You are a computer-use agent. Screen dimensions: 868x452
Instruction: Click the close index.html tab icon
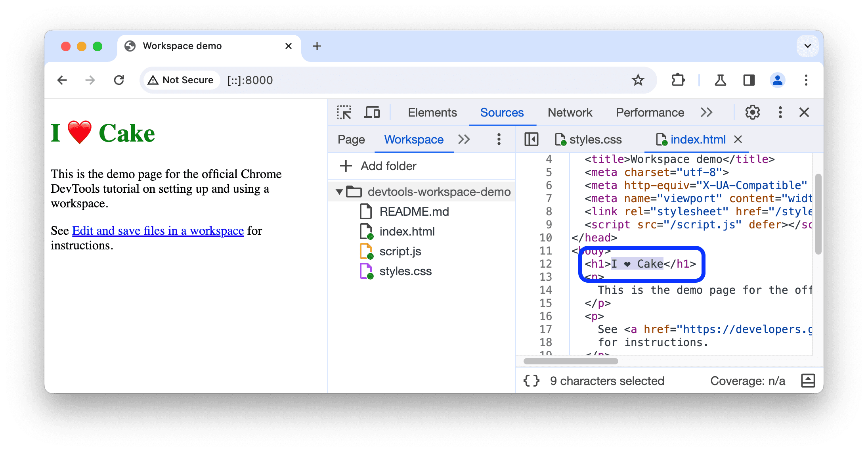[741, 140]
